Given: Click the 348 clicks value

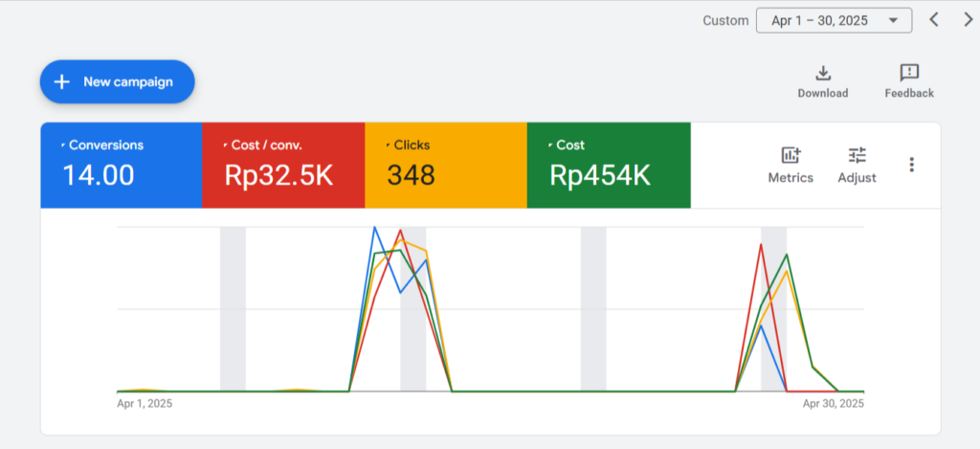Looking at the screenshot, I should 412,175.
